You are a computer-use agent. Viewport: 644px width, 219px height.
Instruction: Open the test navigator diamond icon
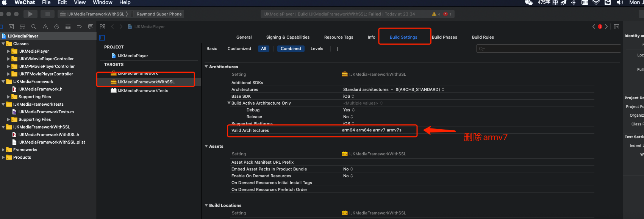(x=56, y=27)
